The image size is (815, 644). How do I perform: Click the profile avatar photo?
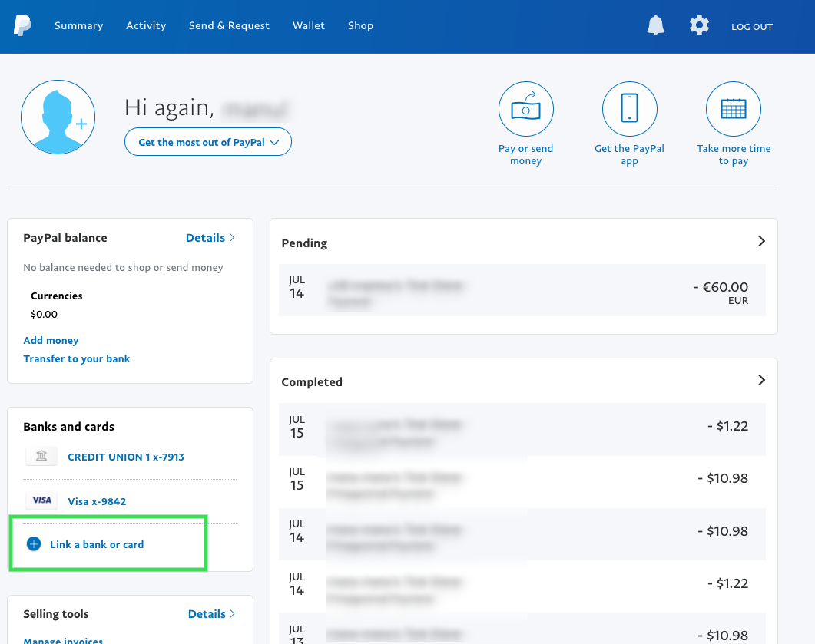tap(58, 117)
